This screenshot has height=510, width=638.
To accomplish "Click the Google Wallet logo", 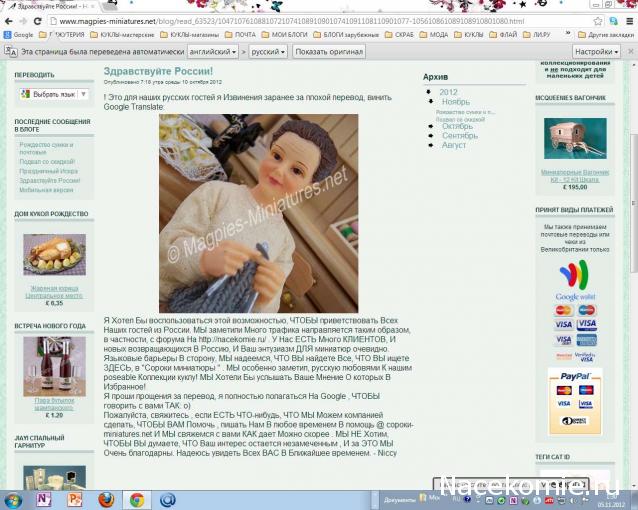I will [x=574, y=277].
